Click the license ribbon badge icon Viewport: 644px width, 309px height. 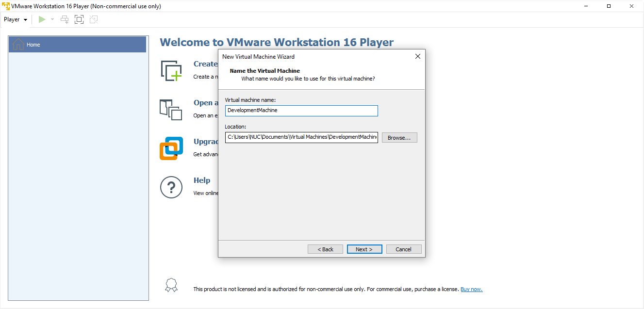(171, 285)
